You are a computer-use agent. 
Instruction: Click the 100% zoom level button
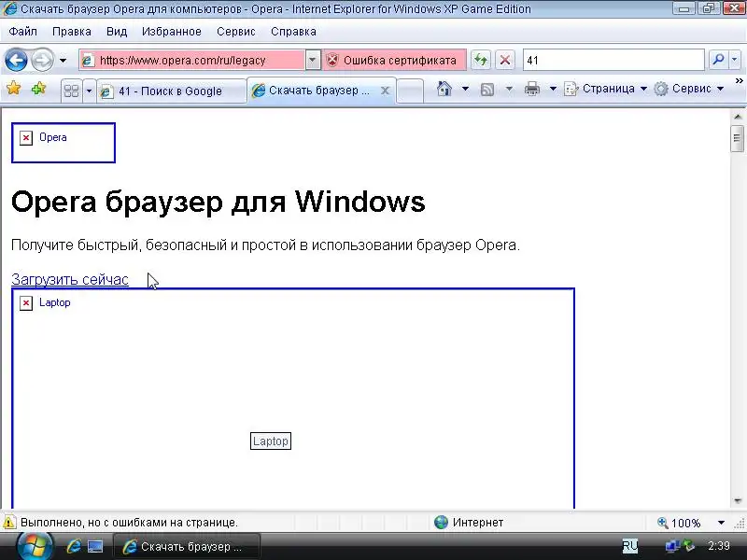point(680,523)
